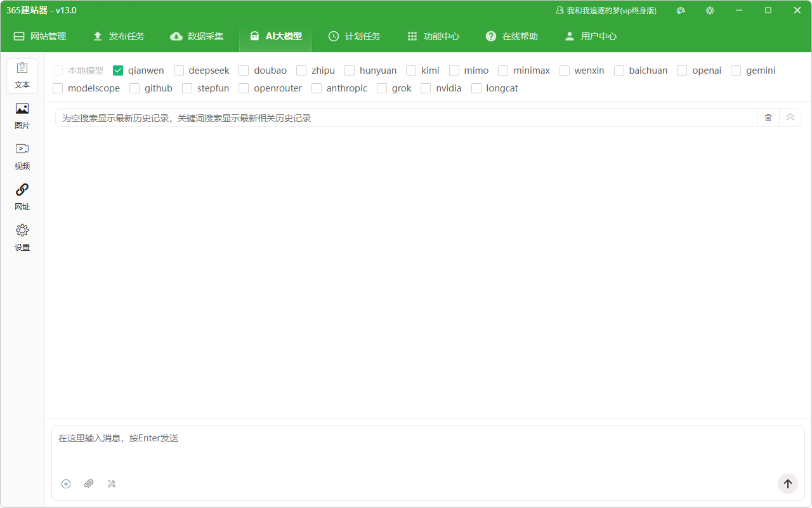
Task: Open the theme palette icon in title bar
Action: coord(681,10)
